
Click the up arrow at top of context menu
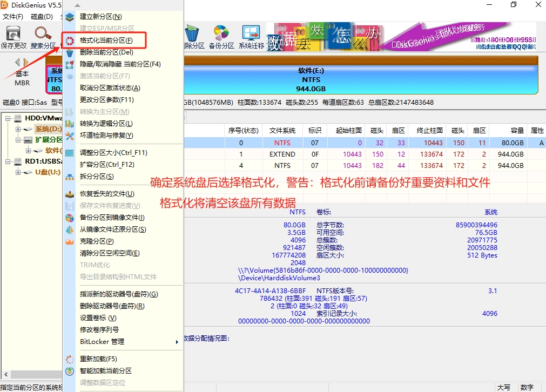[x=77, y=5]
